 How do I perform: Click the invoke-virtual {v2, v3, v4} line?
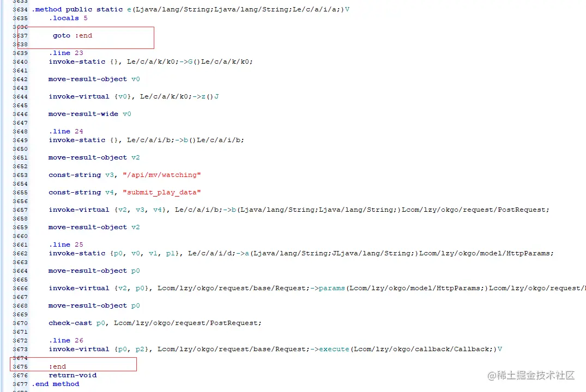tap(299, 210)
